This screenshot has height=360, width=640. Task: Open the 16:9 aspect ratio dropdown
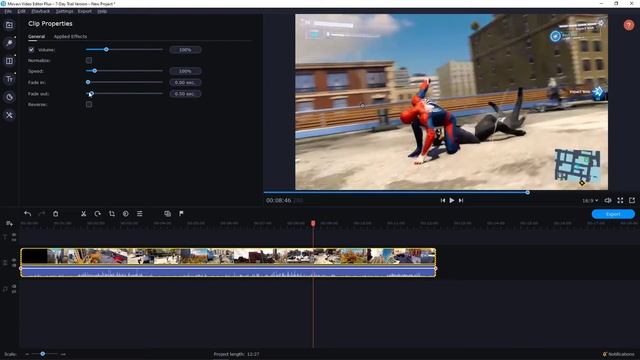coord(590,201)
